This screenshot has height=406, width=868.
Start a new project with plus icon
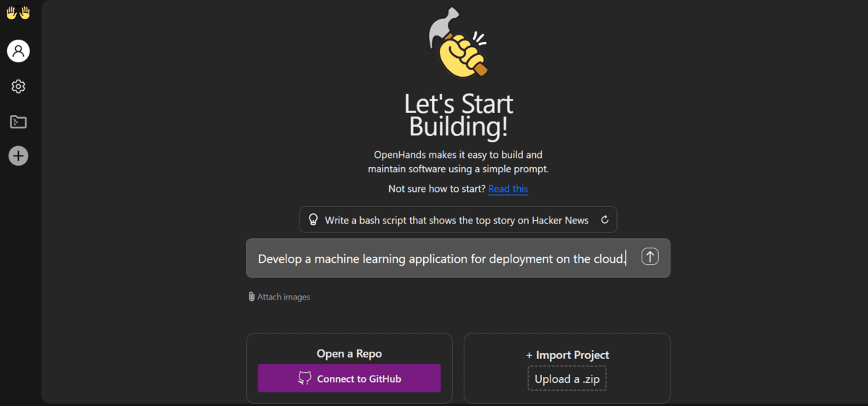pos(18,155)
